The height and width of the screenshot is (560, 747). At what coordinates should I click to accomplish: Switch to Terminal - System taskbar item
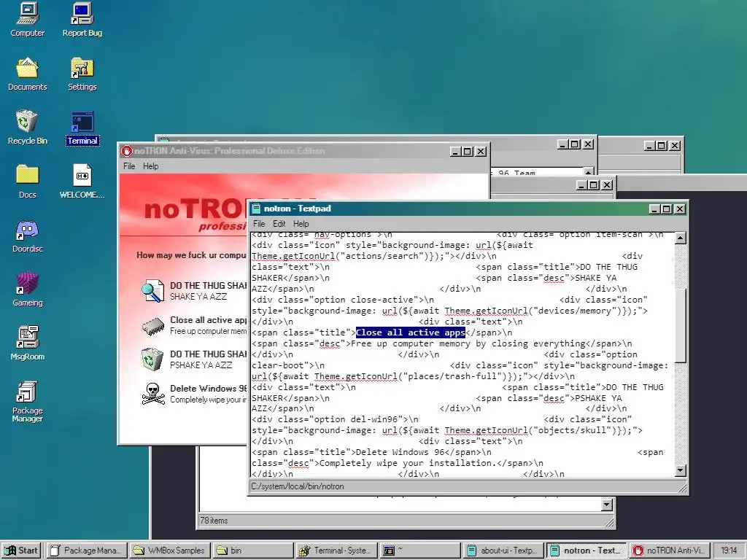336,551
